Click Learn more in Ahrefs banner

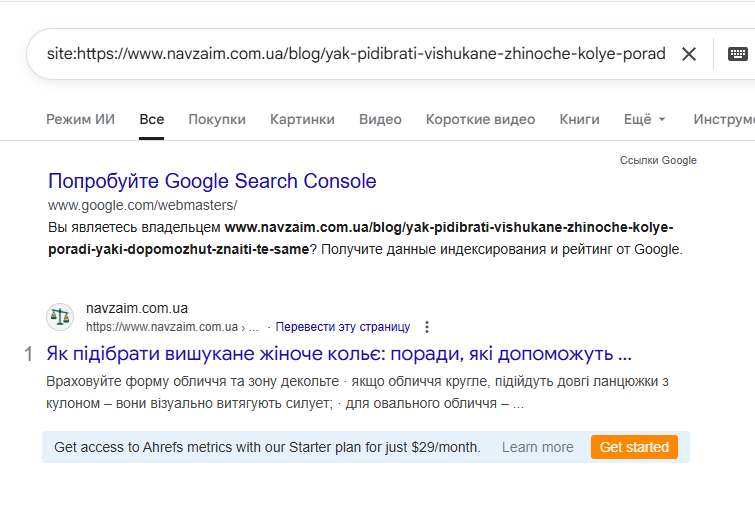pyautogui.click(x=538, y=447)
